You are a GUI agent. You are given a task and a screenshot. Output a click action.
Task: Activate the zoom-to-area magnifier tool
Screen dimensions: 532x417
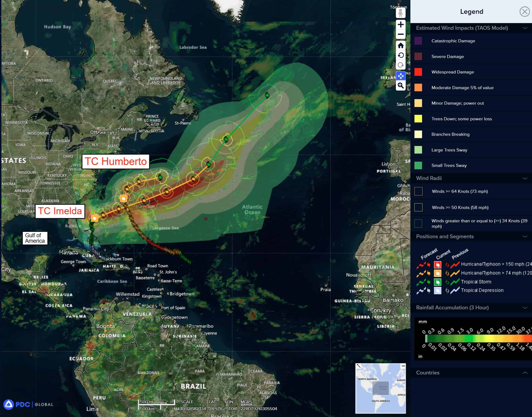(x=400, y=86)
